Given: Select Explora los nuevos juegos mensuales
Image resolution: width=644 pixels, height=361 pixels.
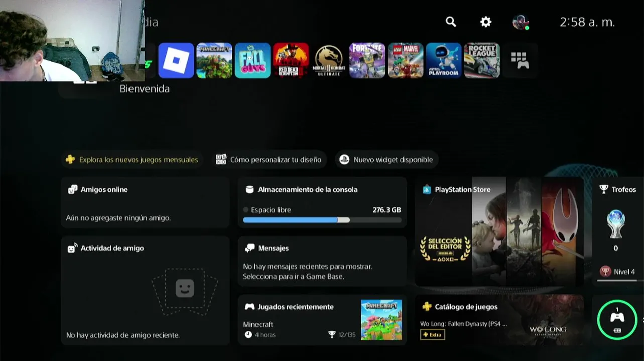Looking at the screenshot, I should pos(133,160).
